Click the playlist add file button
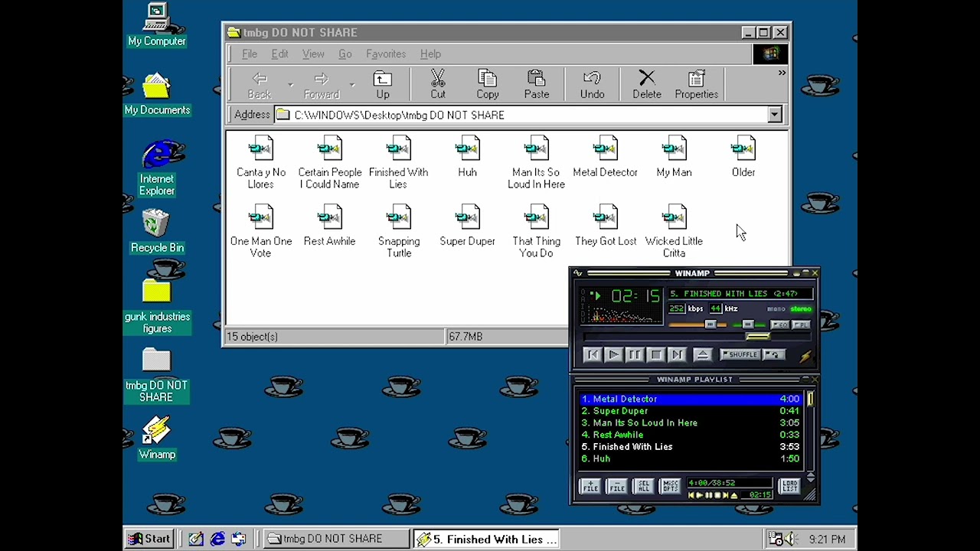 click(590, 486)
